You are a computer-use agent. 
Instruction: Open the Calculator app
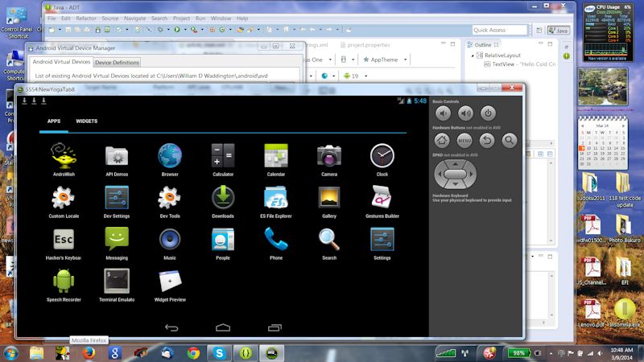coord(223,159)
